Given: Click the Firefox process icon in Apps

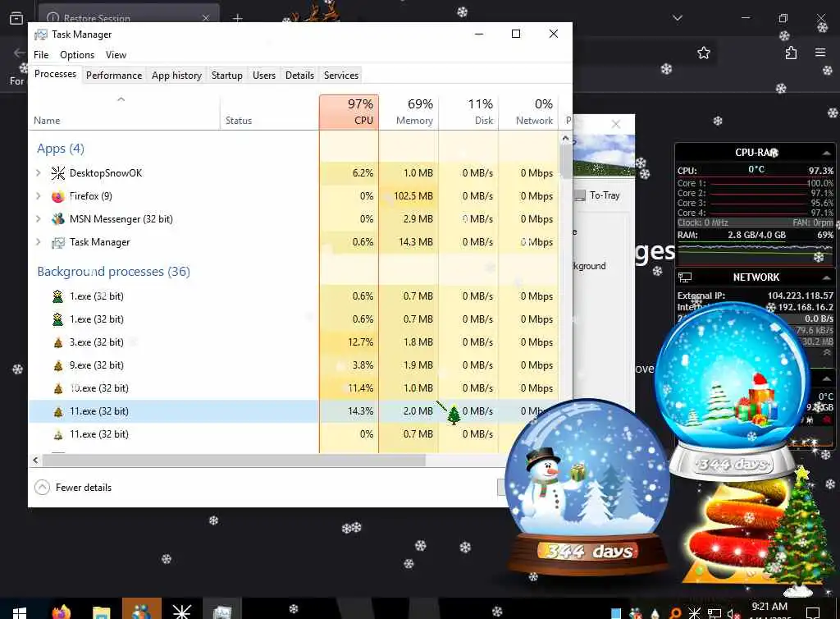Looking at the screenshot, I should pyautogui.click(x=58, y=196).
